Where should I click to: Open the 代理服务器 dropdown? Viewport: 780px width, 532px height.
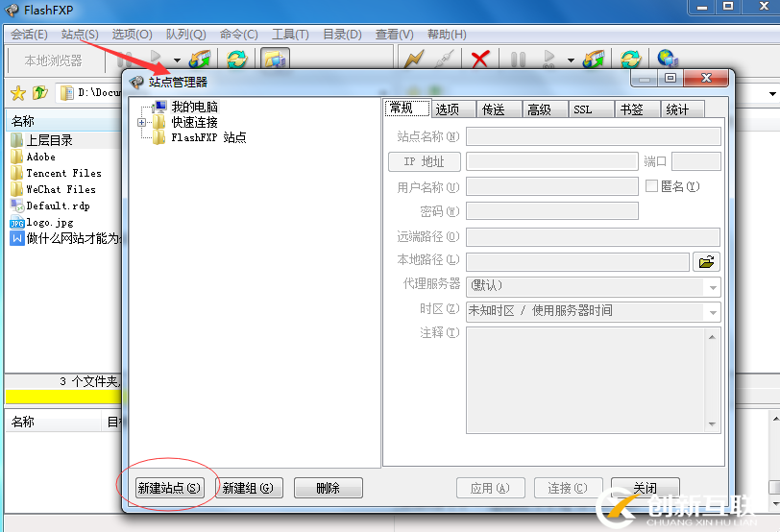click(x=712, y=286)
